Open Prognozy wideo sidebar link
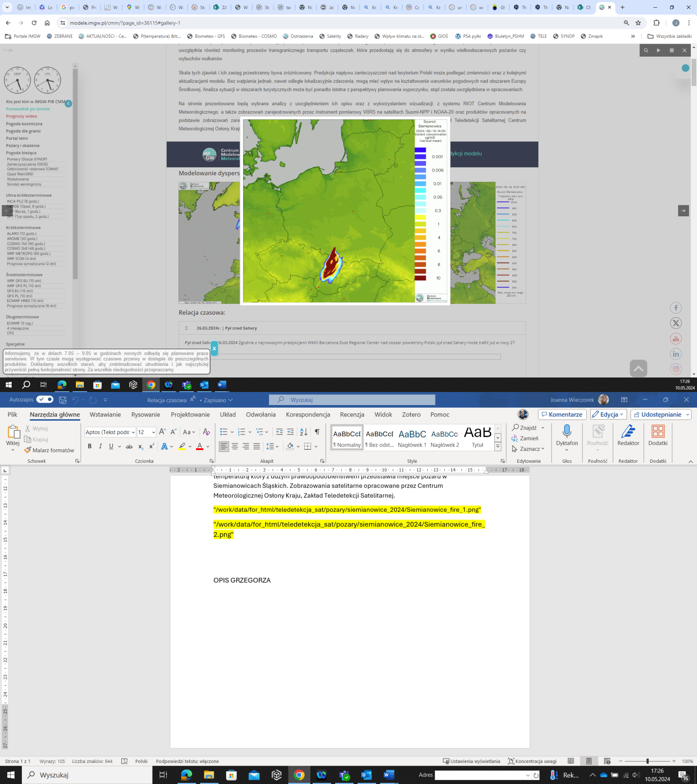 (x=21, y=116)
